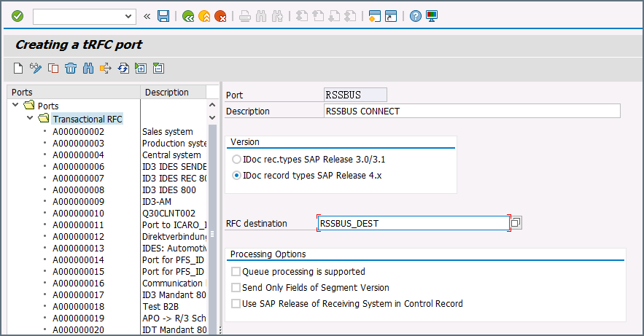Collapse the root Ports tree node
Screen dimensions: 644x336
click(x=15, y=106)
